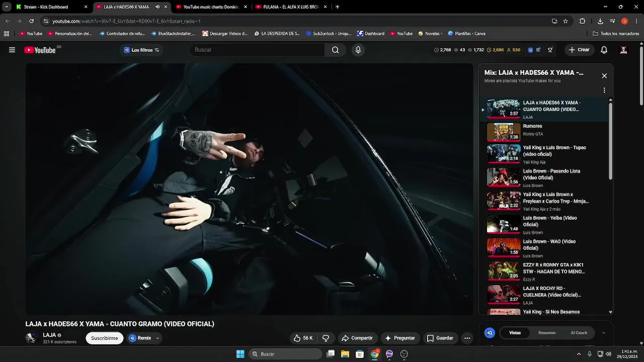Click the trophy extension icon

tap(550, 50)
